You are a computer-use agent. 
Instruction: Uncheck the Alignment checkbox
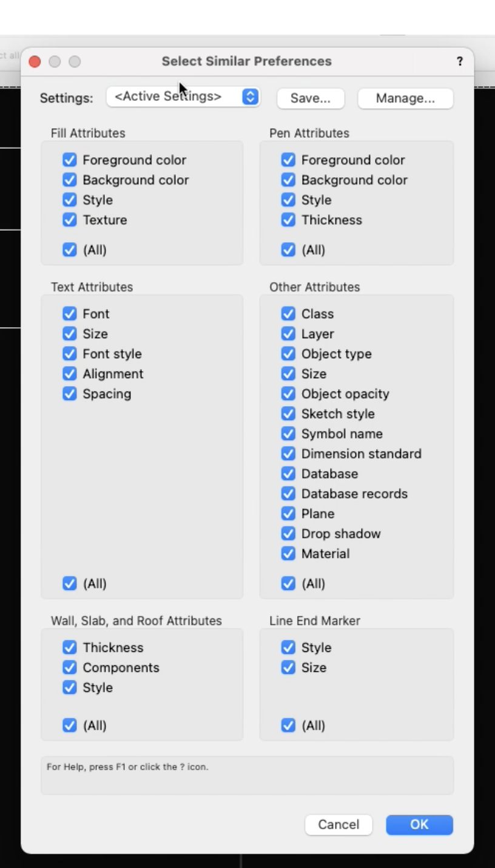click(70, 374)
